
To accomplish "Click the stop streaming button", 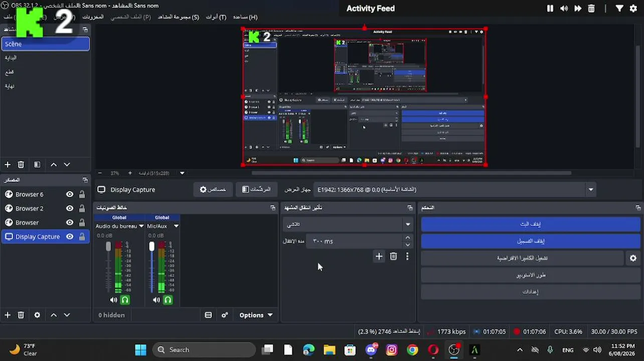I will point(531,224).
